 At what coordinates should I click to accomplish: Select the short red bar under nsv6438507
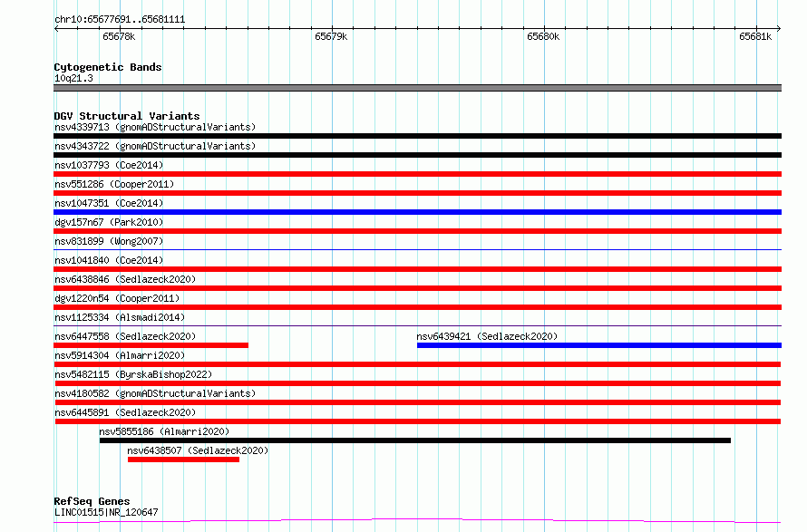[x=183, y=460]
